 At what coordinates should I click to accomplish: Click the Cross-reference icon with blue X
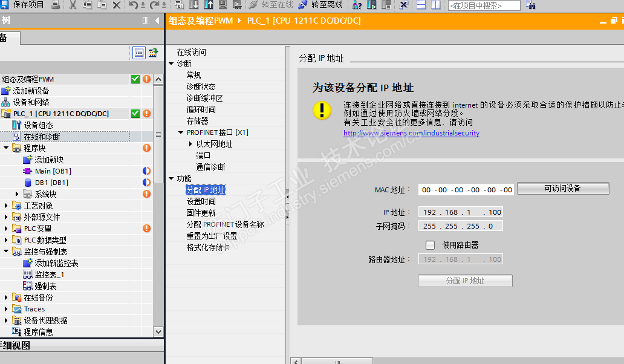pyautogui.click(x=403, y=5)
